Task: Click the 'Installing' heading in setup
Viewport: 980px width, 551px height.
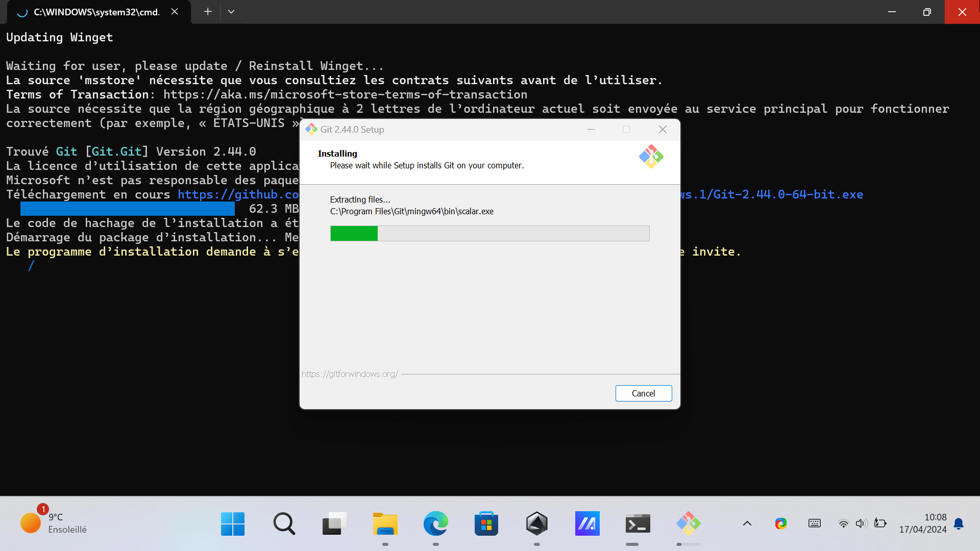Action: click(x=337, y=154)
